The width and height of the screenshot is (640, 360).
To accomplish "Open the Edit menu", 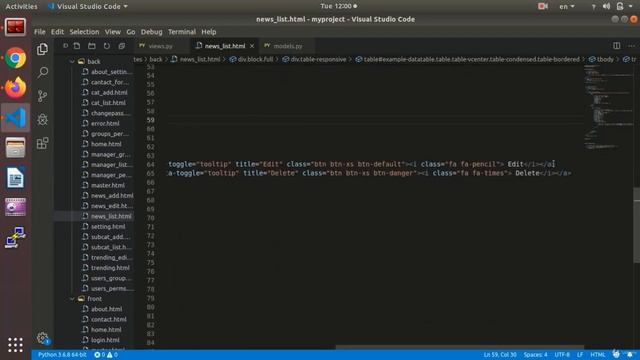I will point(57,32).
